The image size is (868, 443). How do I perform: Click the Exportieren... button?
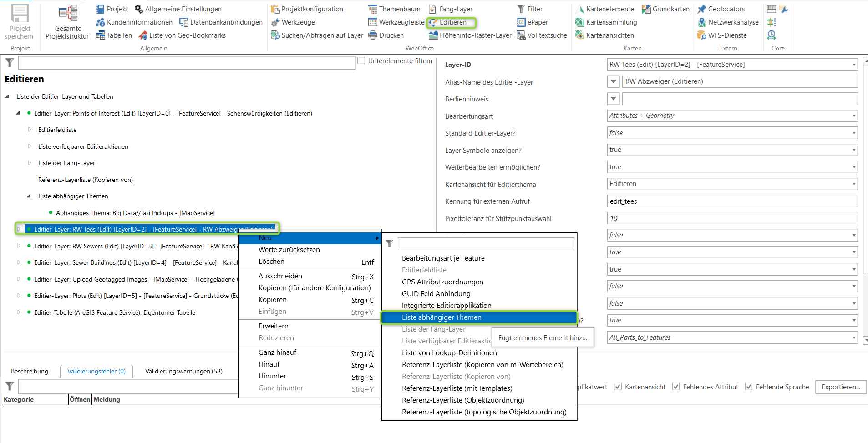coord(840,387)
